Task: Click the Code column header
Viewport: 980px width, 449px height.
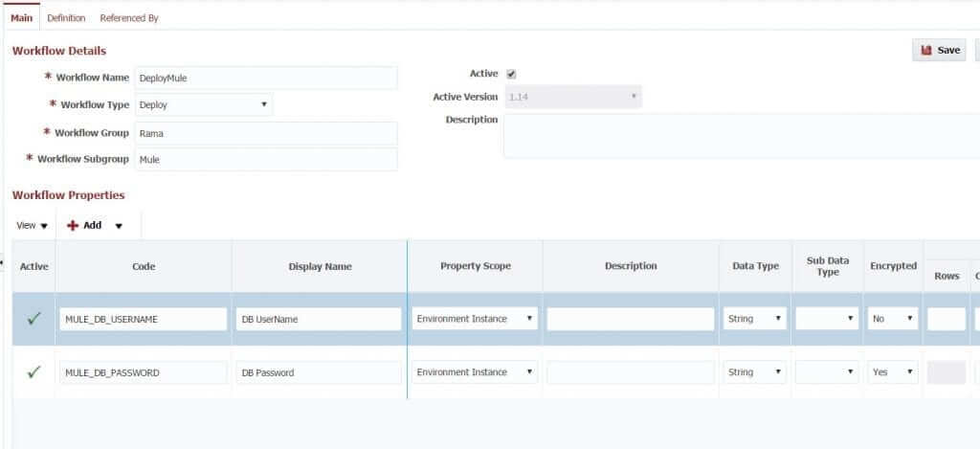Action: pyautogui.click(x=143, y=266)
